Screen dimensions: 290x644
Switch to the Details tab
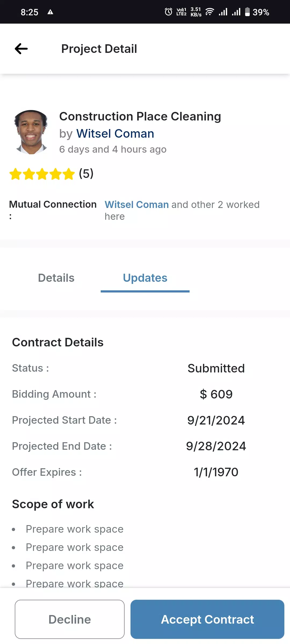(56, 278)
